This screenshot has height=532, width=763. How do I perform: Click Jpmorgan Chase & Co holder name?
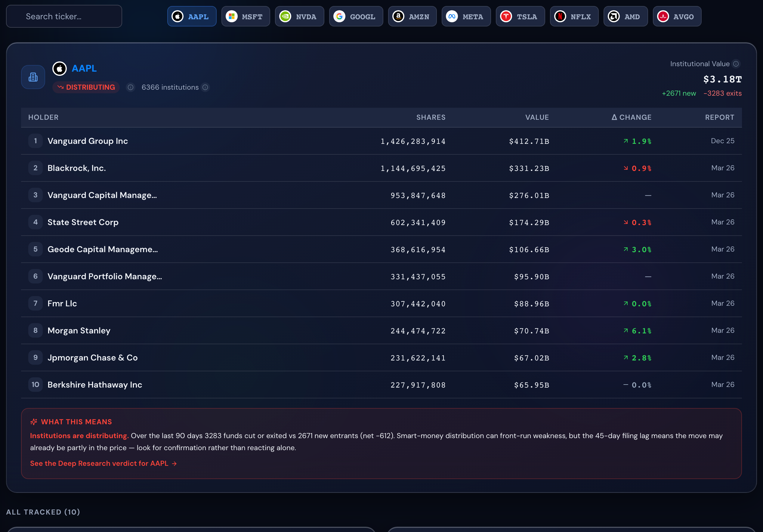tap(92, 357)
